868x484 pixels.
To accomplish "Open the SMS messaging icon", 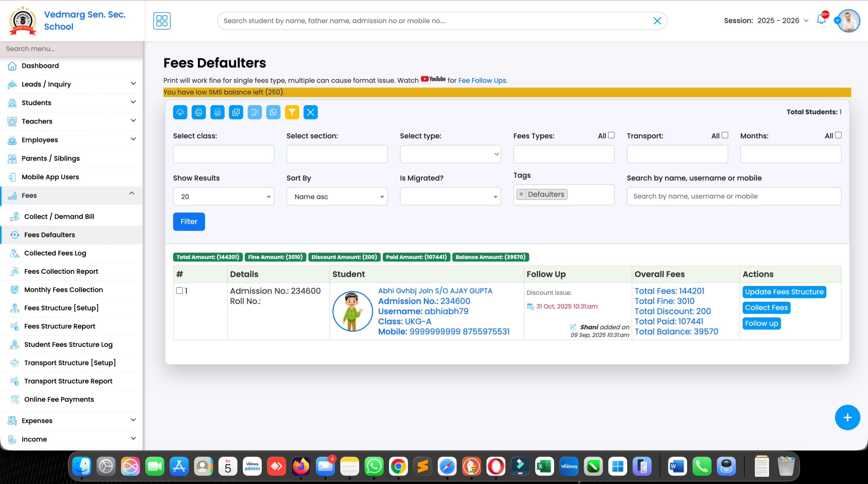I will (x=255, y=112).
